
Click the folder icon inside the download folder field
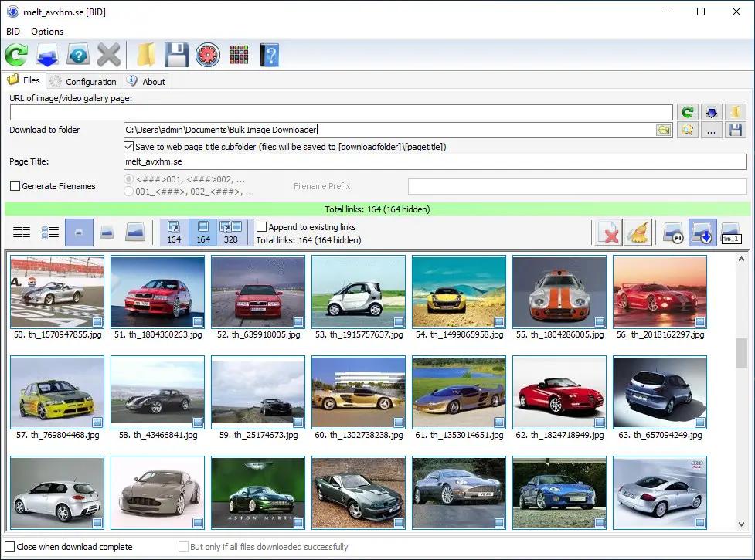[x=664, y=131]
